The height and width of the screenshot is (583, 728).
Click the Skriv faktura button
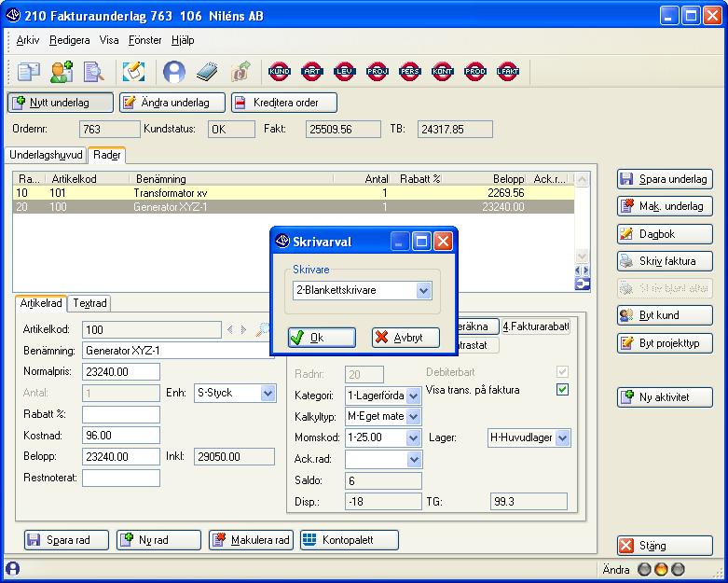pyautogui.click(x=665, y=261)
